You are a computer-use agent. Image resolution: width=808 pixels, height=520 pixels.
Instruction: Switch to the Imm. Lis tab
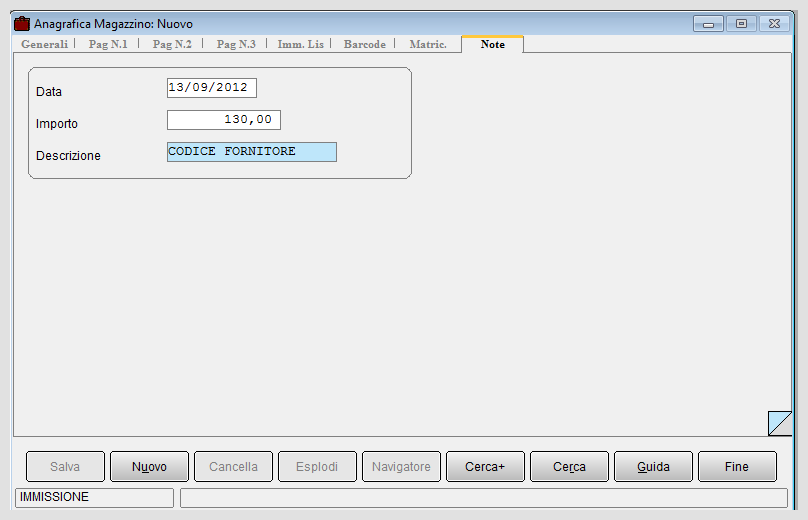pos(300,44)
